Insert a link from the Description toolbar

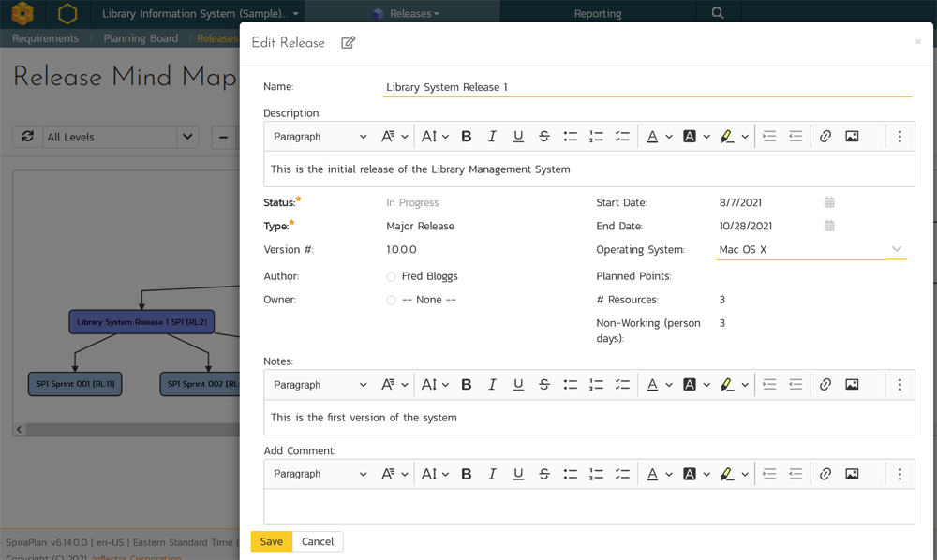[x=825, y=137]
